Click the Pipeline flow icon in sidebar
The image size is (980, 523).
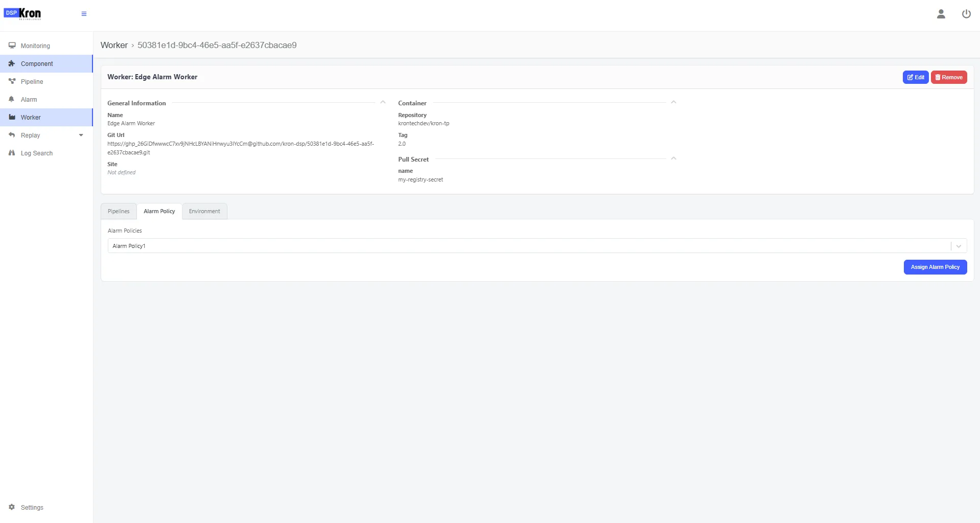[12, 81]
